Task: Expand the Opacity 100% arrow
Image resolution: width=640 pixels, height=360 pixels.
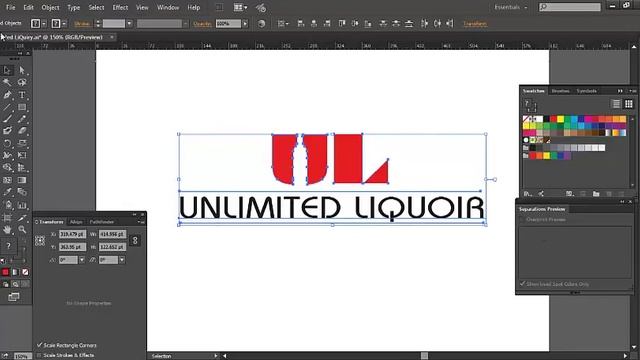Action: [245, 24]
